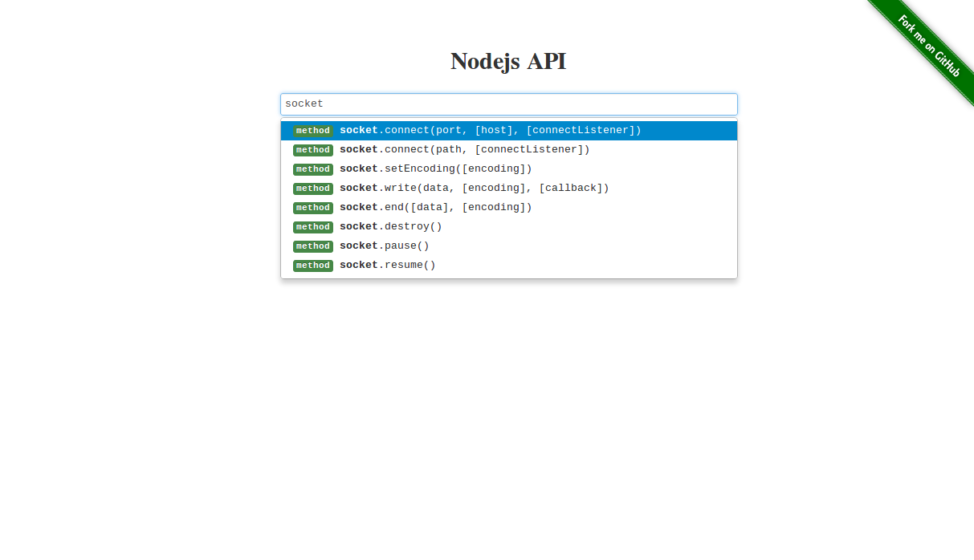
Task: Click the connectListener parameter in highlighted row
Action: click(x=581, y=130)
